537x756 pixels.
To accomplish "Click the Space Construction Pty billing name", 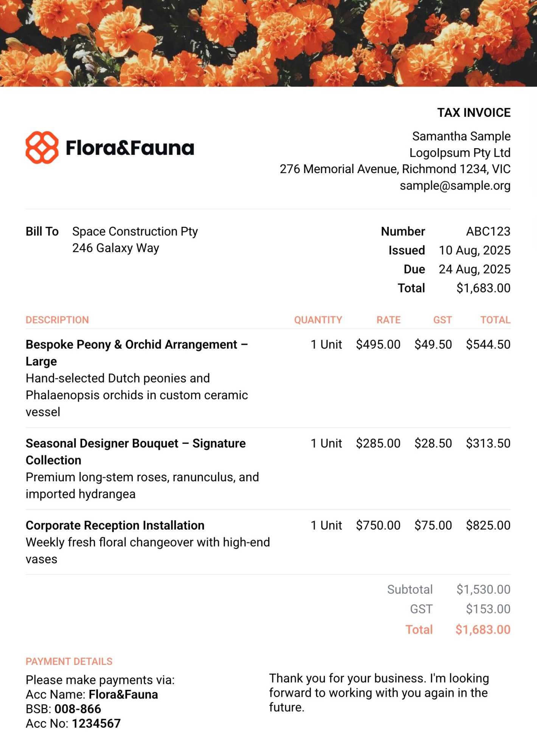I will tap(135, 231).
